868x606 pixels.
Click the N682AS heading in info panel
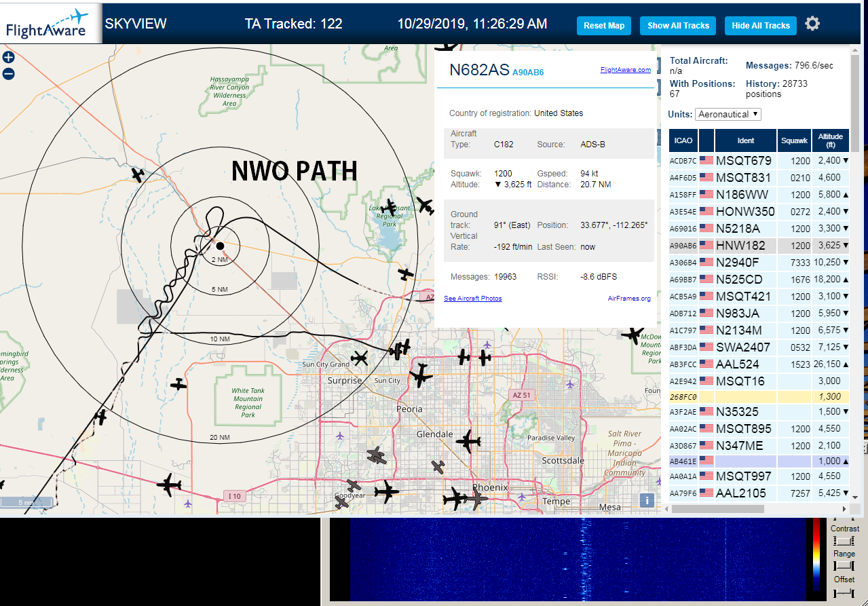pyautogui.click(x=478, y=70)
